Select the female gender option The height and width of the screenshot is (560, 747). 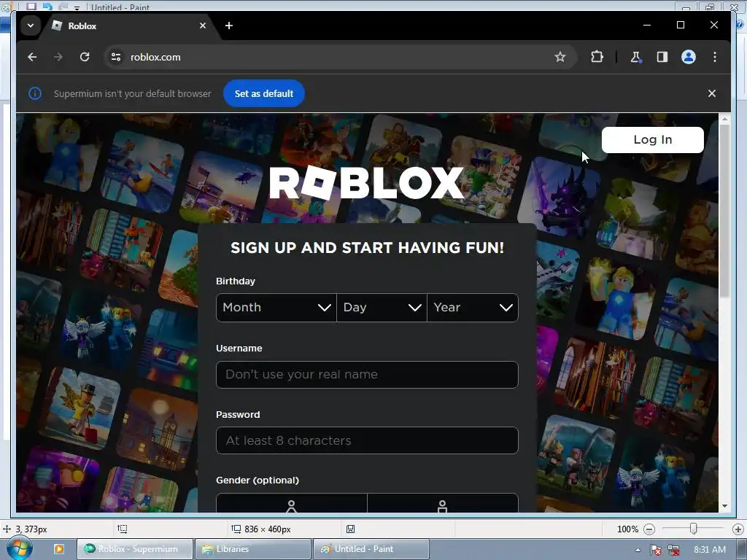point(292,504)
